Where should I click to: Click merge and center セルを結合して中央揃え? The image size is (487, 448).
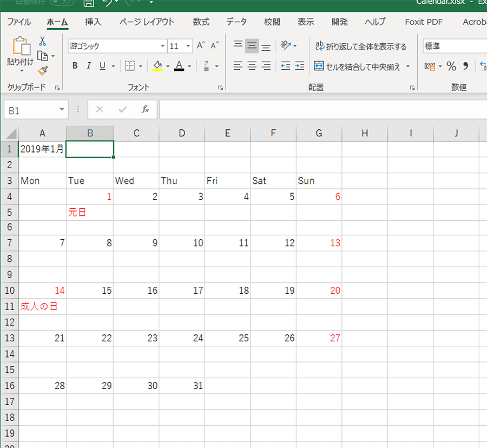pos(358,66)
